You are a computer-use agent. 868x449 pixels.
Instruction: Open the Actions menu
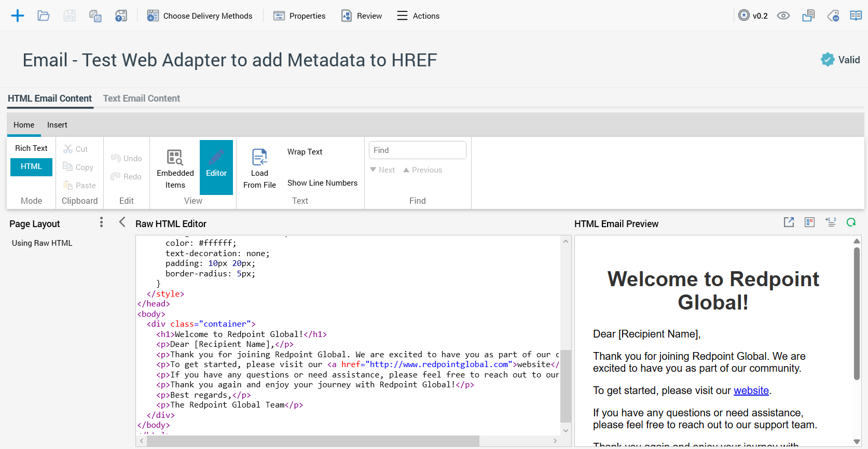418,16
